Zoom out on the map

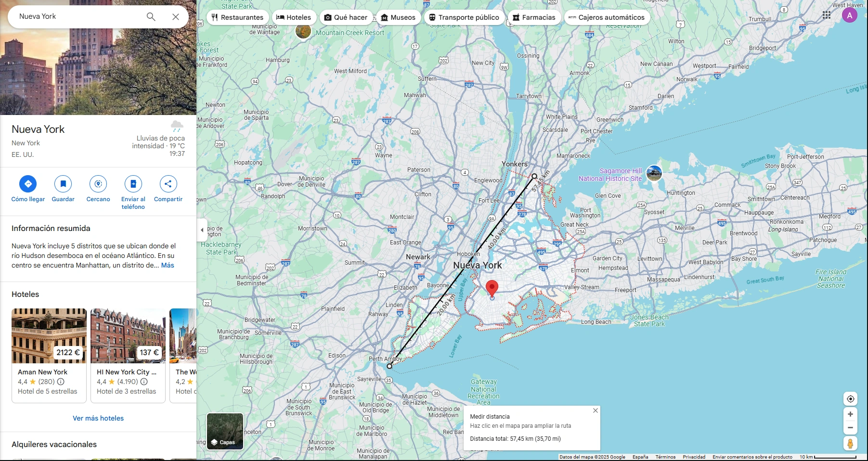(x=851, y=427)
